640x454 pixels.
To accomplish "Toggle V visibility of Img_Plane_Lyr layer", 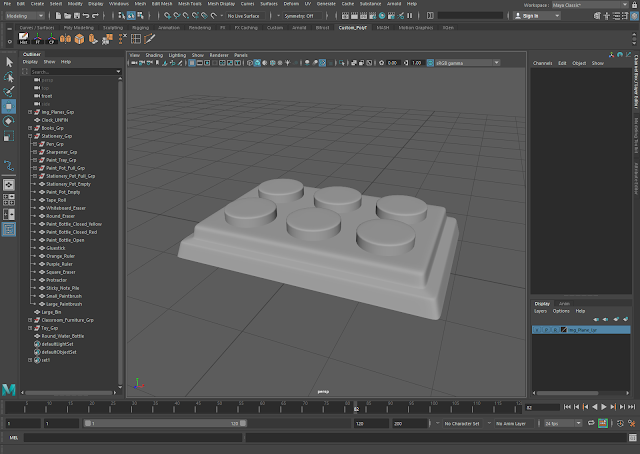I will click(537, 330).
